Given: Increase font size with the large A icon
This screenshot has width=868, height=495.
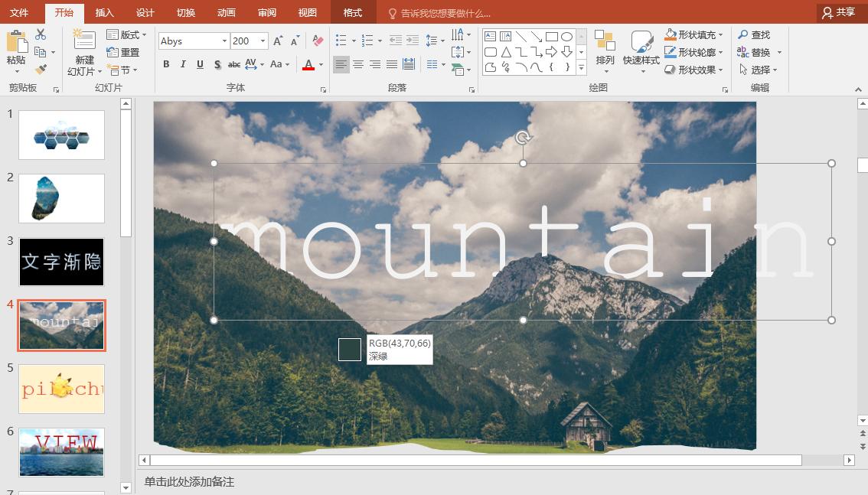Looking at the screenshot, I should click(x=278, y=41).
